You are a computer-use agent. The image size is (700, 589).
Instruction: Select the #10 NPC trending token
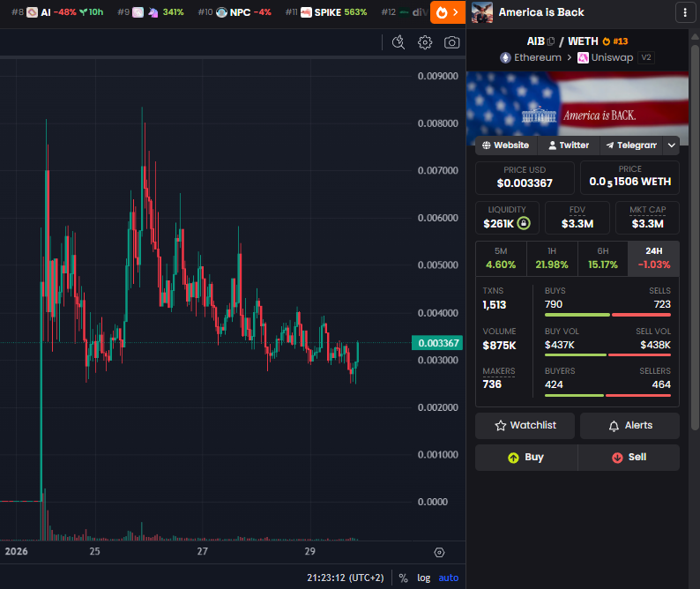235,12
